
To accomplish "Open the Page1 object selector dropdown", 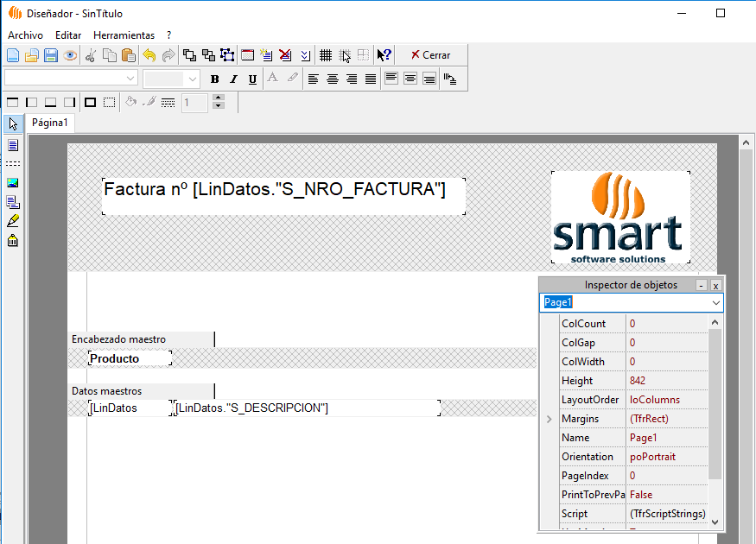I will click(x=715, y=303).
